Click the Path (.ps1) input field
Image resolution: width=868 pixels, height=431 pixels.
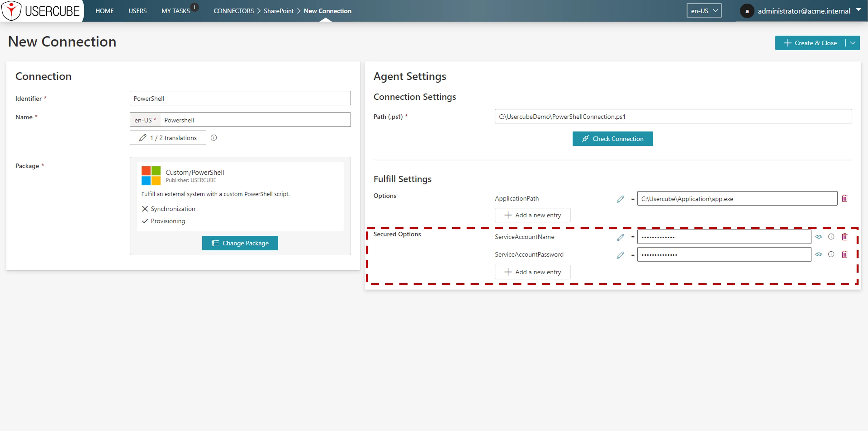tap(673, 116)
